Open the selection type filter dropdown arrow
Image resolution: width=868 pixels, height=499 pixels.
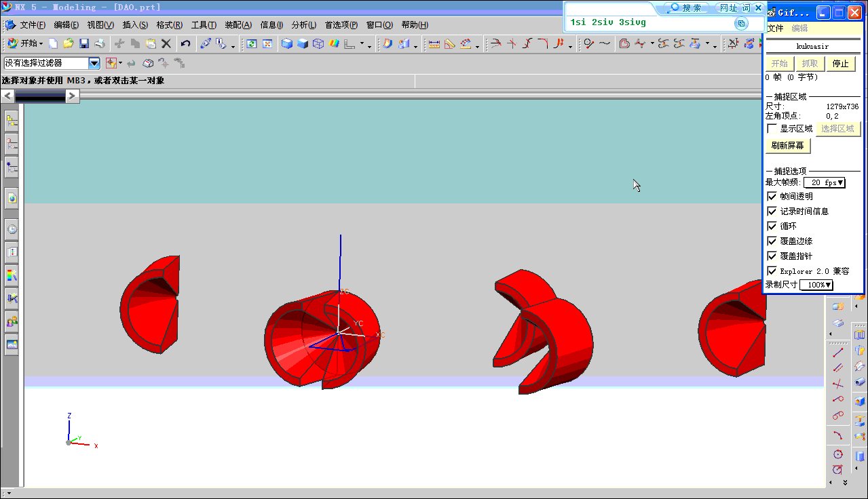click(x=120, y=63)
